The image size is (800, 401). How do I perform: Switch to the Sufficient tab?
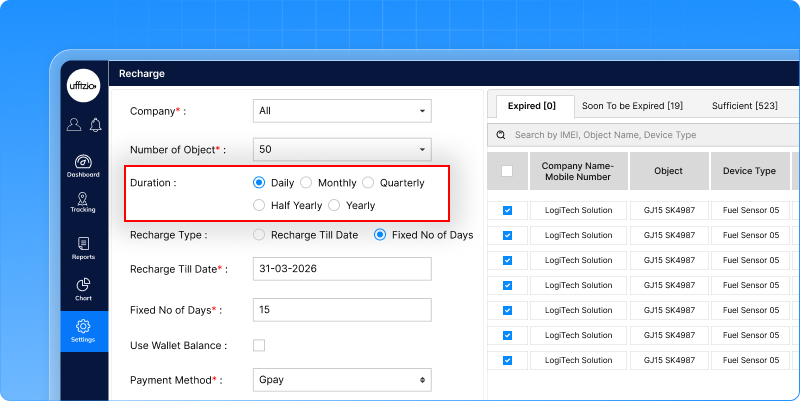[744, 106]
